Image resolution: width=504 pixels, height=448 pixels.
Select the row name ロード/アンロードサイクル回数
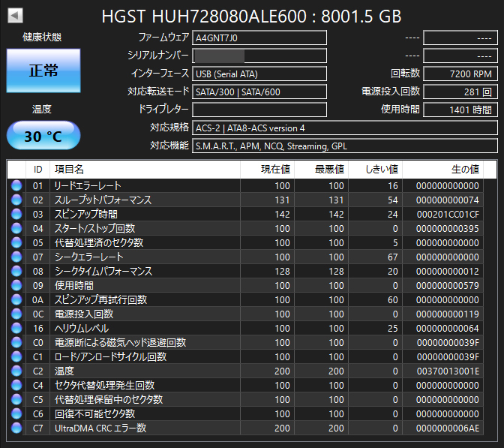tap(110, 356)
